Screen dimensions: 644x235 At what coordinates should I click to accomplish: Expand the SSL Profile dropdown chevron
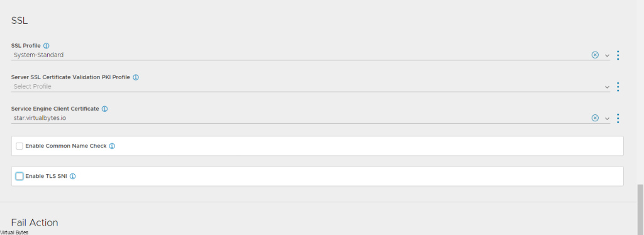(x=607, y=55)
